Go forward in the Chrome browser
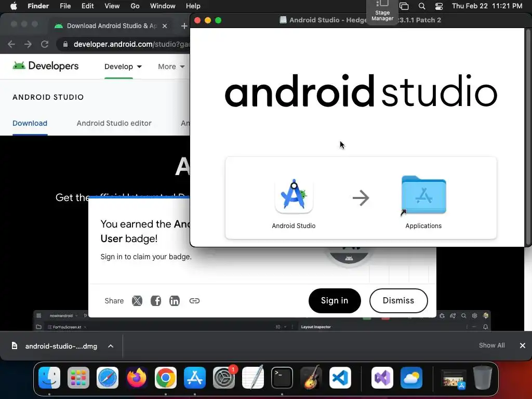 pyautogui.click(x=28, y=44)
